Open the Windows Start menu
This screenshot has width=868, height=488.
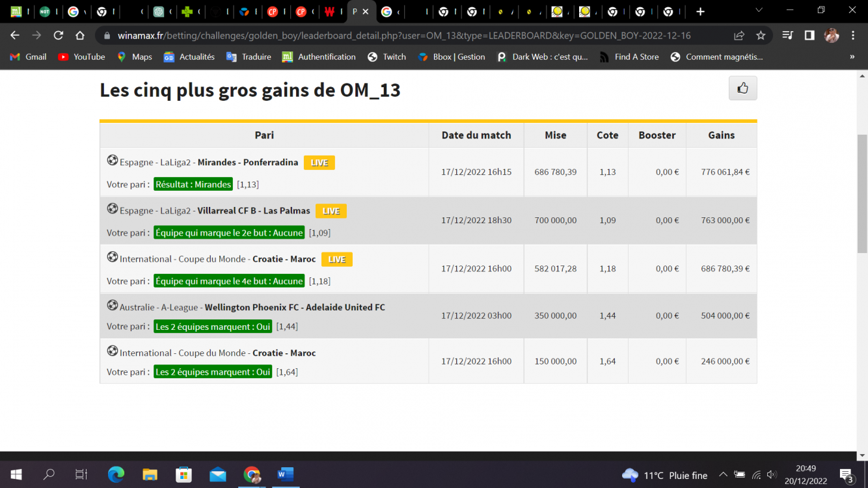16,474
